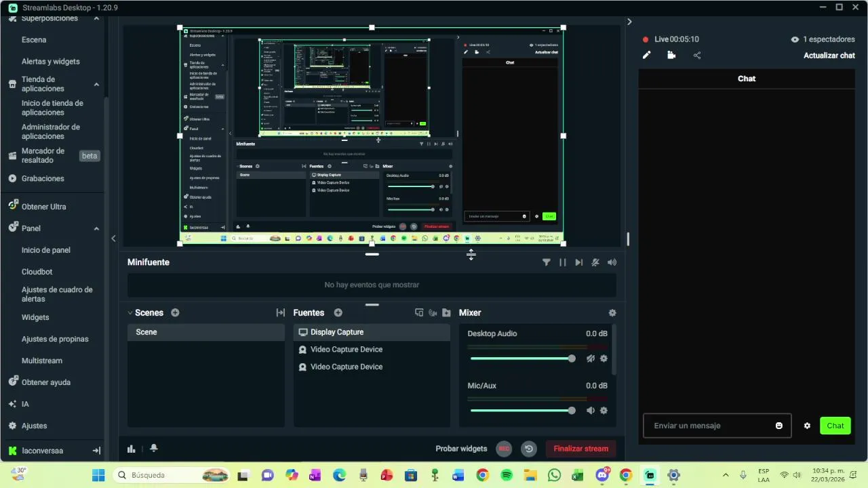The image size is (868, 488).
Task: Click the add folder icon in Fuentes
Action: click(446, 312)
